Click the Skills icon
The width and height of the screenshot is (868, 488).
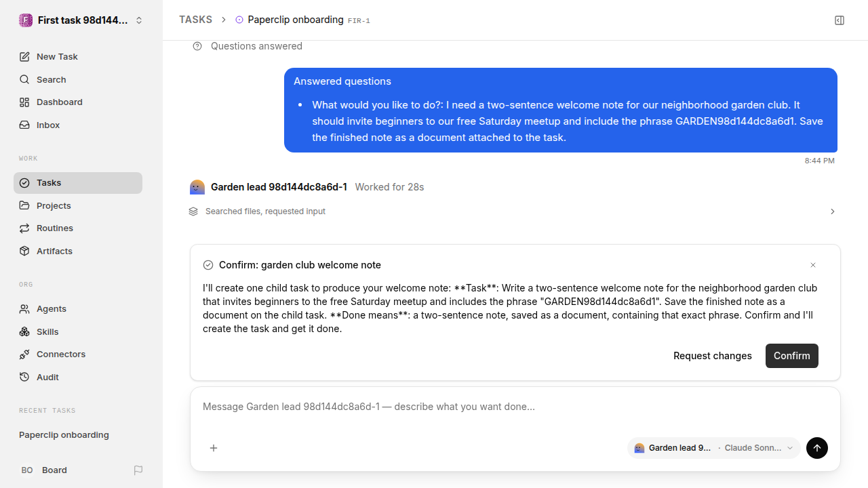[24, 331]
